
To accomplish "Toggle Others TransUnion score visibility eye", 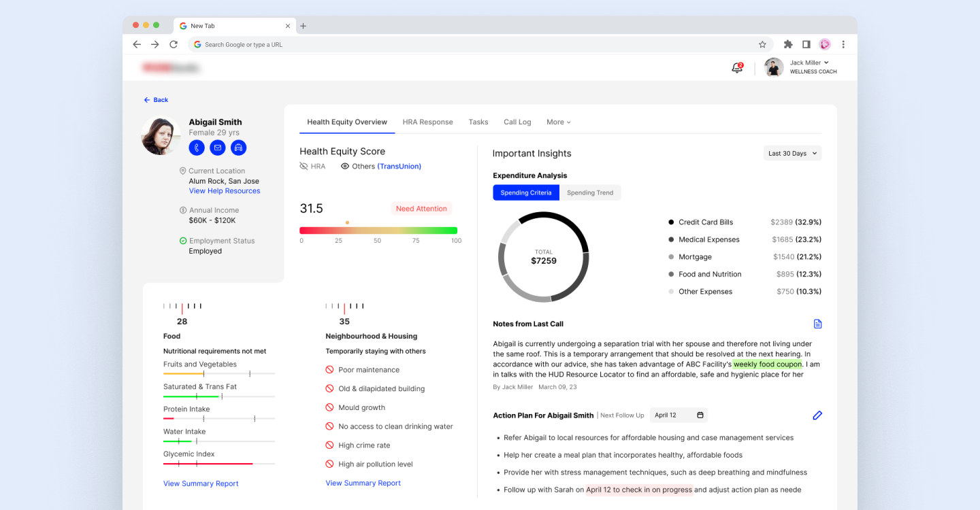I will [x=345, y=167].
